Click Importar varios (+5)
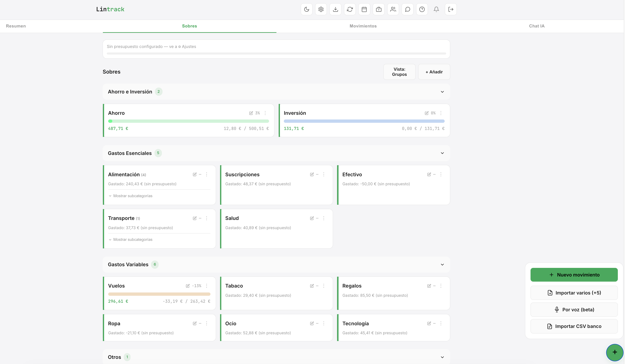 coord(574,293)
